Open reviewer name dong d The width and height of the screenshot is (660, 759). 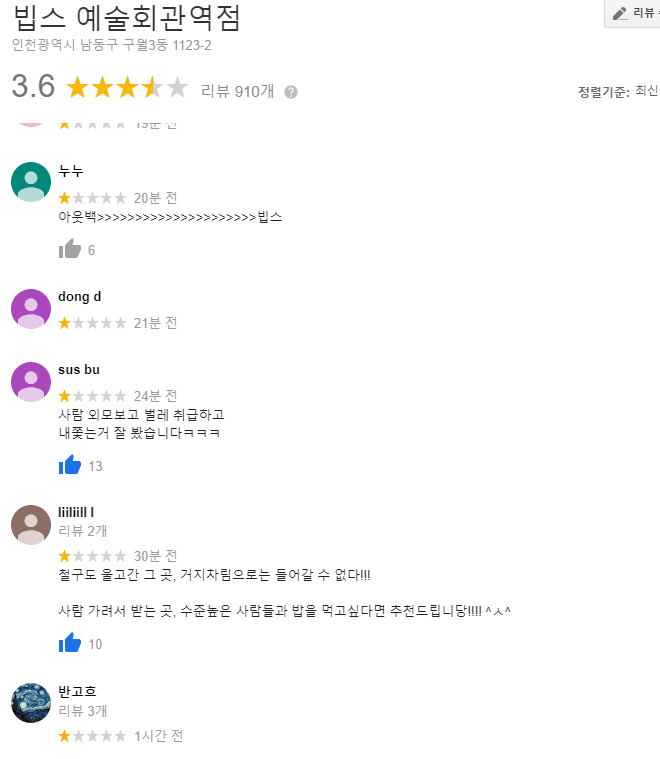pos(80,297)
